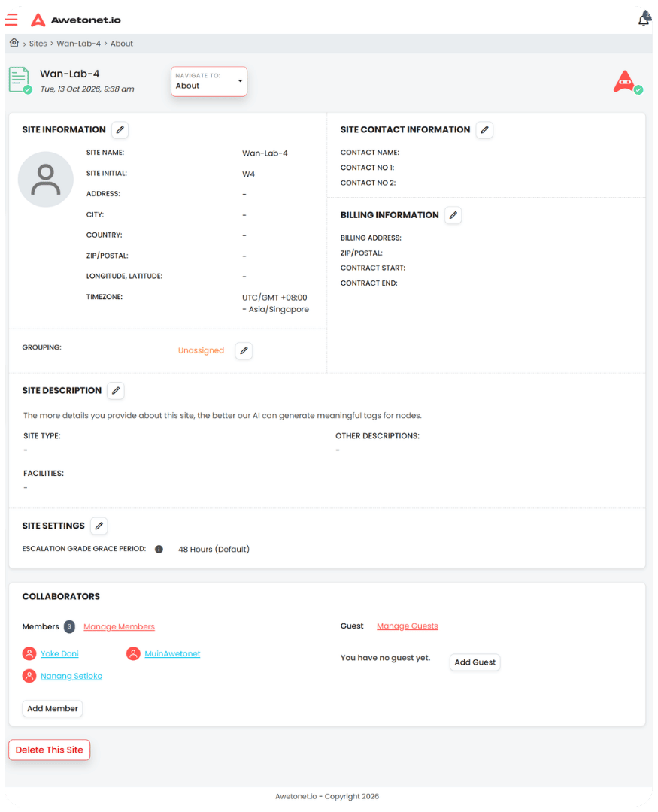Click the 'W4' site initial value

coord(249,174)
